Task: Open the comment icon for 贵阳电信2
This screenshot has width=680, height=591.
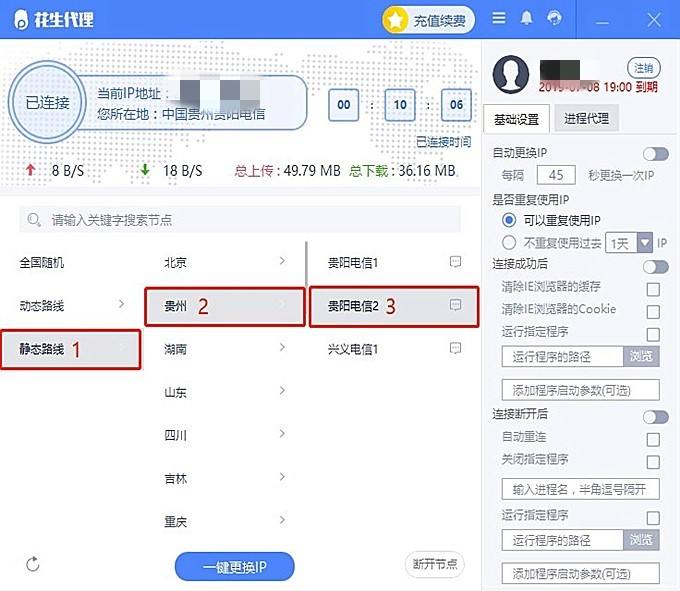Action: pyautogui.click(x=455, y=305)
